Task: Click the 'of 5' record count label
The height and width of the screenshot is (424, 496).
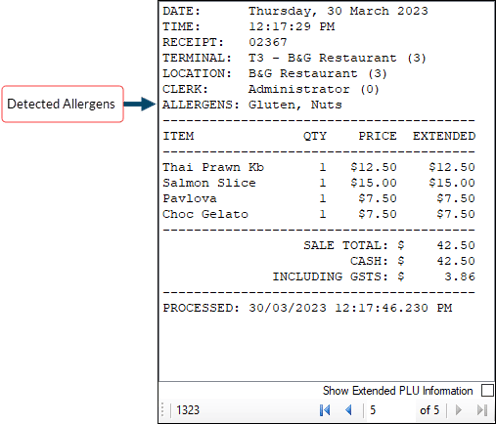Action: pyautogui.click(x=429, y=410)
